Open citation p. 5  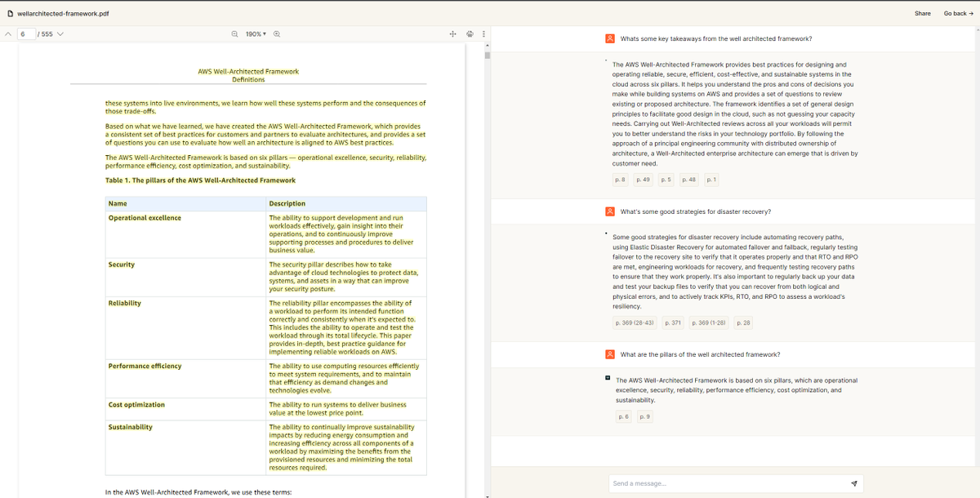[666, 179]
